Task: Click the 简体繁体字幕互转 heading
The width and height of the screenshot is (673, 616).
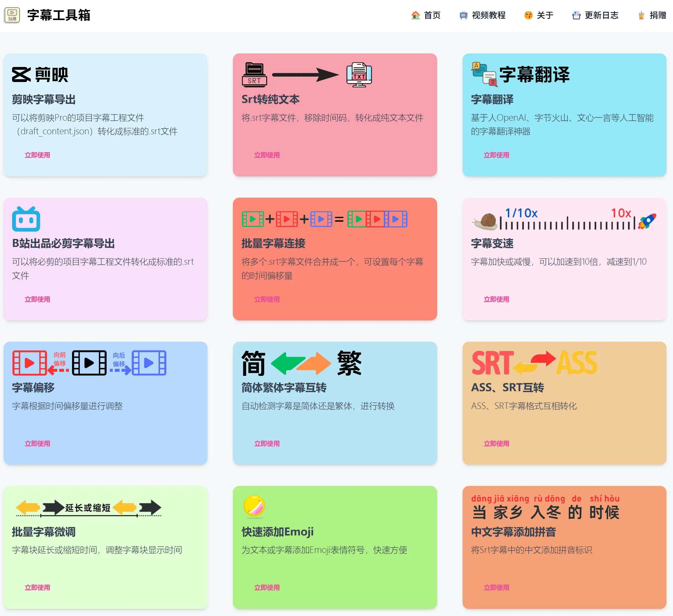Action: point(284,387)
